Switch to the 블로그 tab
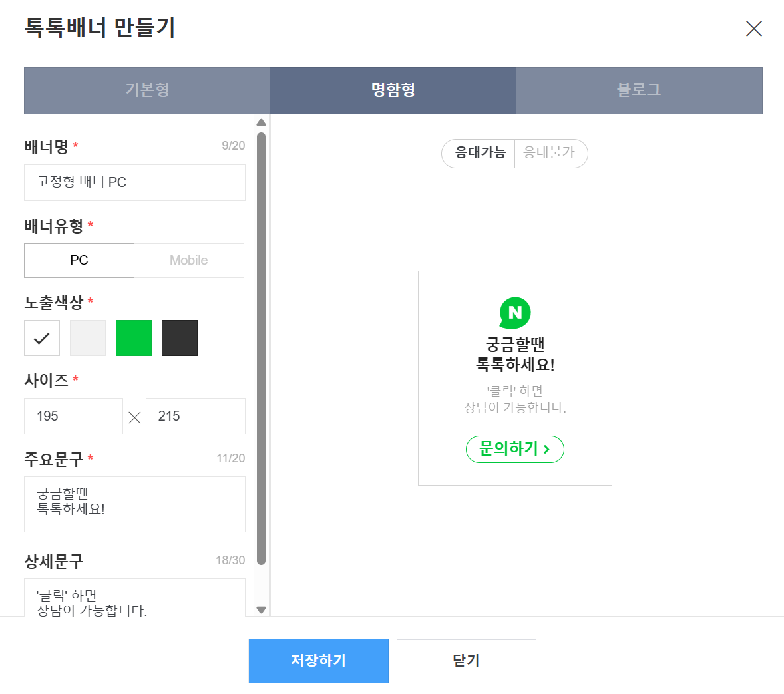 pos(639,90)
